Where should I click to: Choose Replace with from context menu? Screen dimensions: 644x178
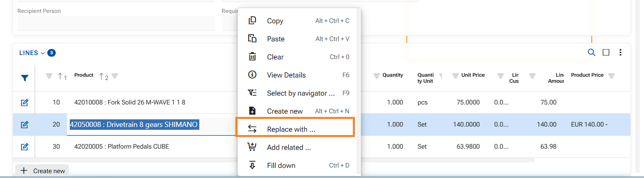[x=291, y=129]
